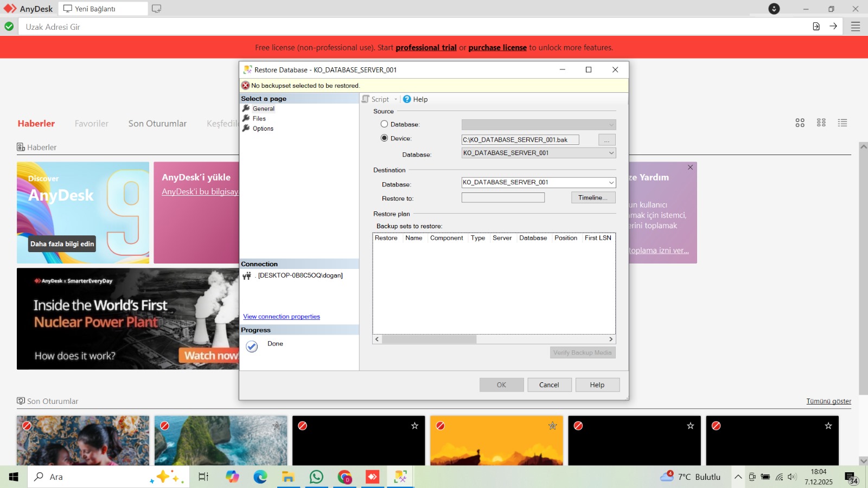Select the Database source radio button
The width and height of the screenshot is (868, 488).
coord(384,124)
